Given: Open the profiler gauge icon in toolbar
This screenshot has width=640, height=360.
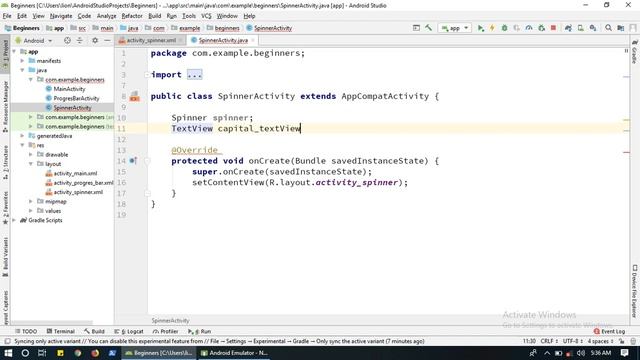Looking at the screenshot, I should 529,28.
